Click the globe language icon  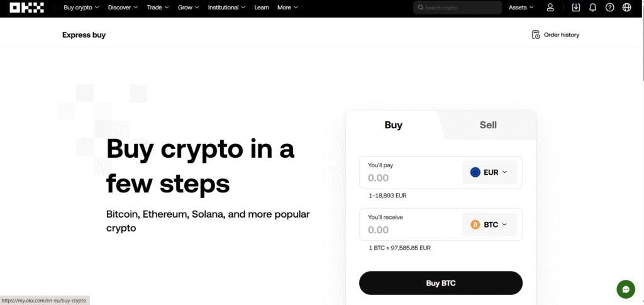coord(627,8)
